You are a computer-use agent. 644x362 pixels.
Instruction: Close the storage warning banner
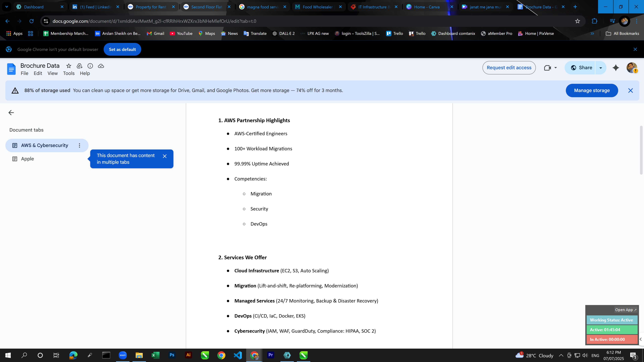tap(631, 90)
